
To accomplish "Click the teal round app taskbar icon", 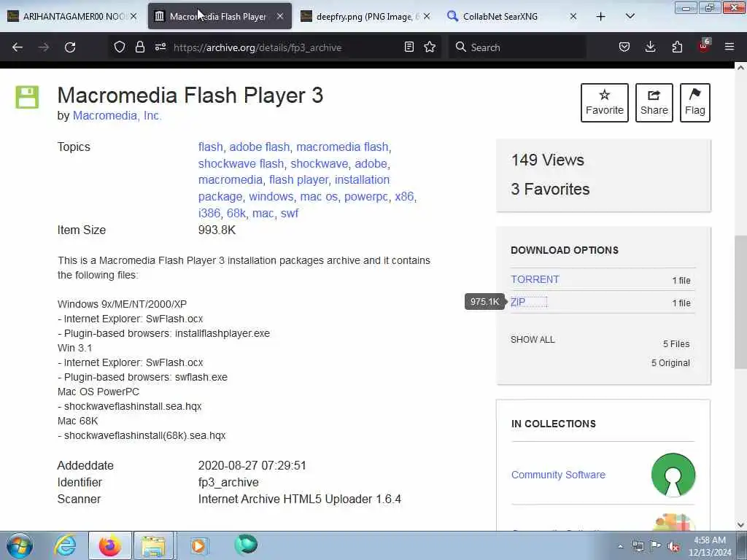I will [246, 545].
